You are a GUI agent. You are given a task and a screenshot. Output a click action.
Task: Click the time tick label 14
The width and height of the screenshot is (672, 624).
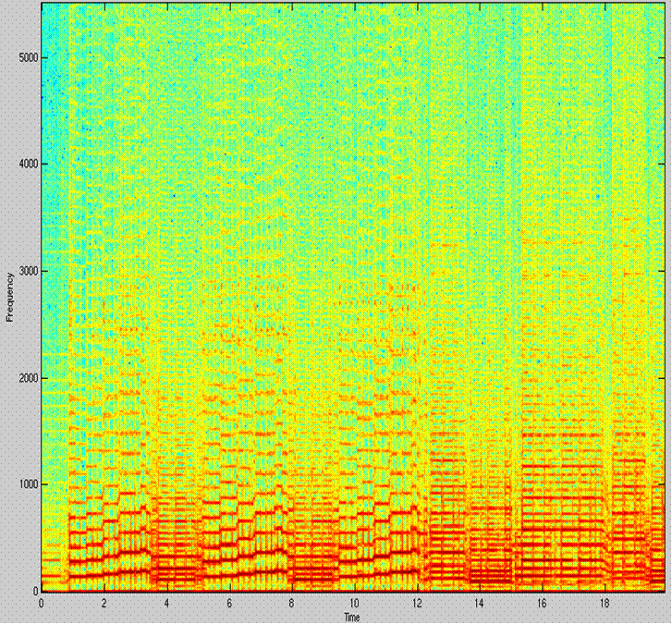(479, 604)
